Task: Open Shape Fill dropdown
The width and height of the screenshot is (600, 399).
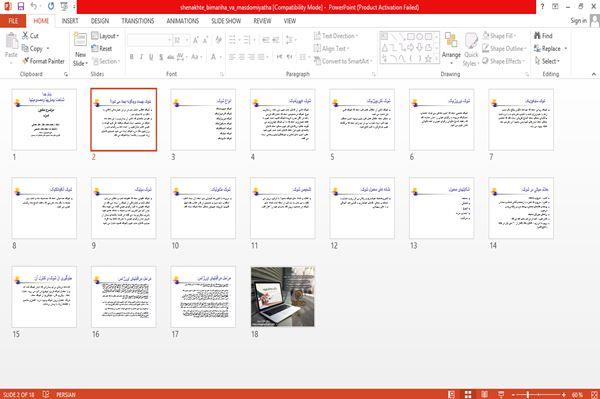Action: click(499, 36)
